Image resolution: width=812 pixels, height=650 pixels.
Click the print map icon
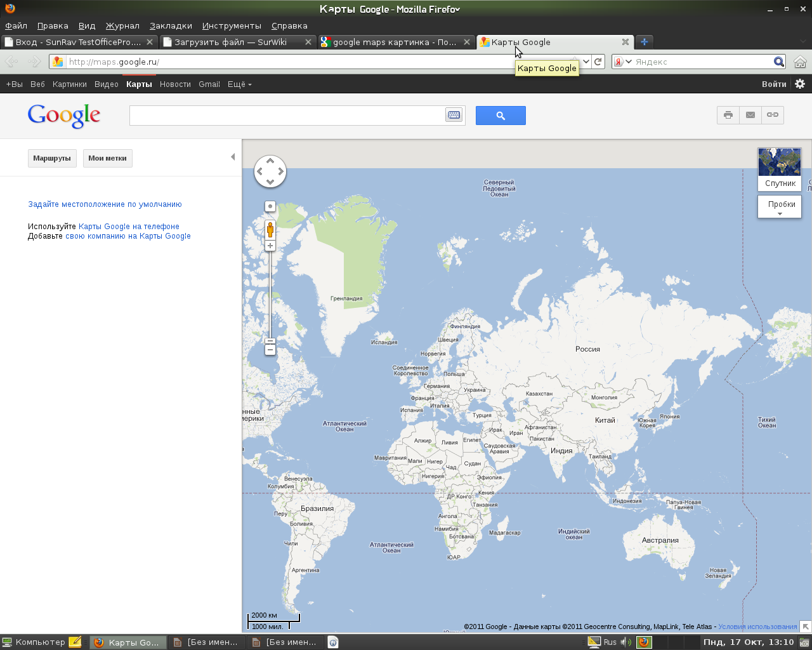[728, 115]
